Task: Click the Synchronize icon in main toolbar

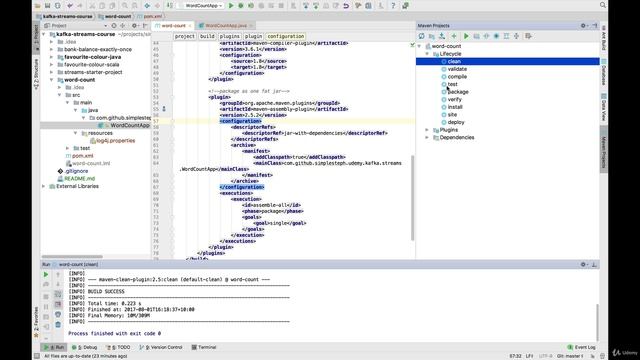Action: click(58, 6)
